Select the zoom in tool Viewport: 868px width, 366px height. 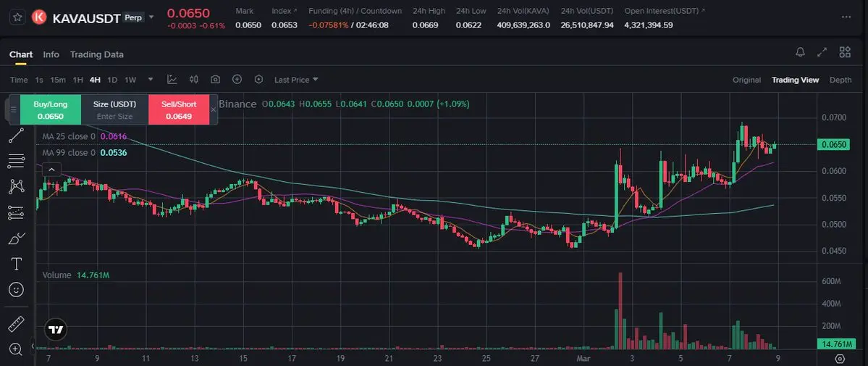coord(16,349)
